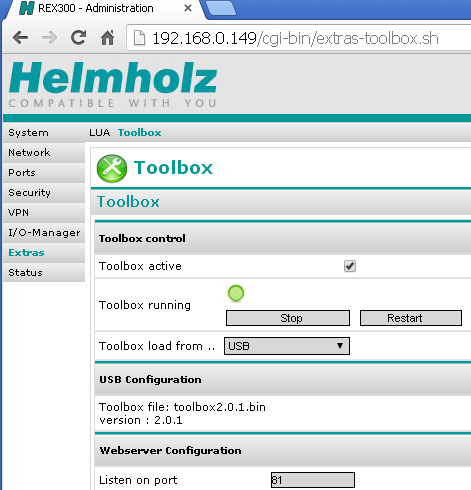Screen dimensions: 471x490
Task: Select the REX300 - Administration browser tab
Action: pyautogui.click(x=103, y=8)
